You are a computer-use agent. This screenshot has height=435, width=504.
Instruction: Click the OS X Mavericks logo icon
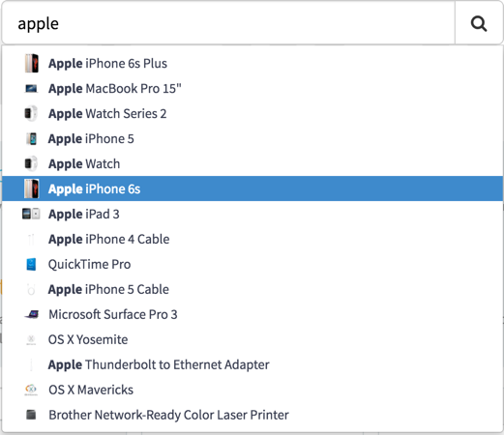31,390
